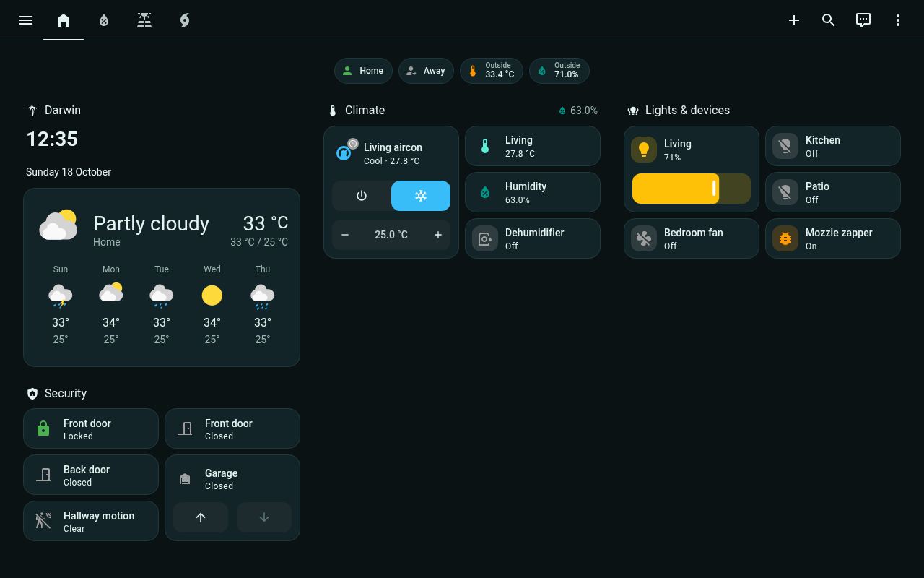Unlock Front door via green lock icon
924x578 pixels.
pyautogui.click(x=43, y=429)
